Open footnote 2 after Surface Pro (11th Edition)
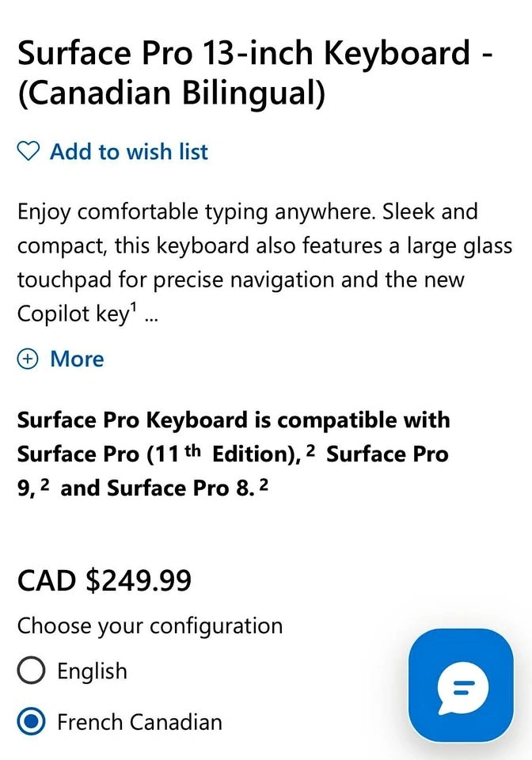 pyautogui.click(x=311, y=450)
